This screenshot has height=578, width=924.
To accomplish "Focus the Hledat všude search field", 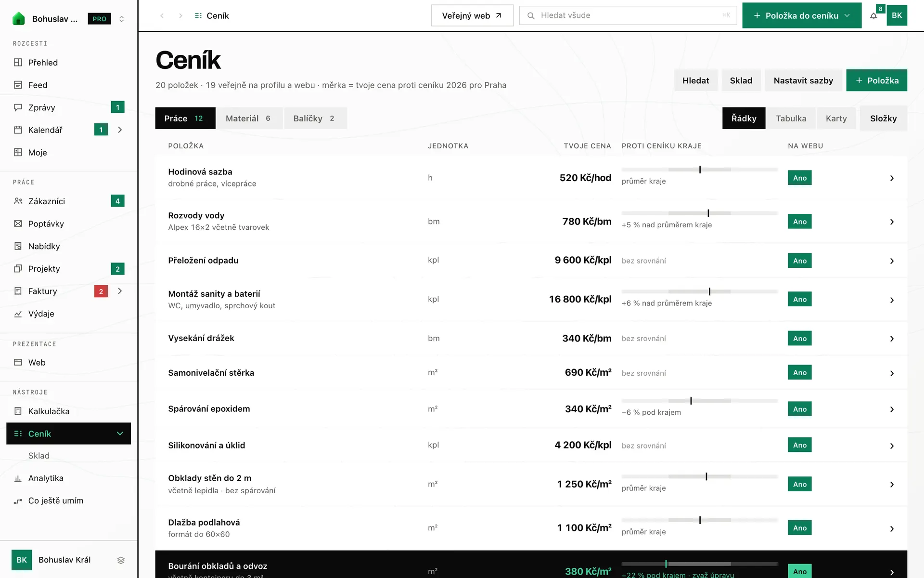I will (628, 15).
